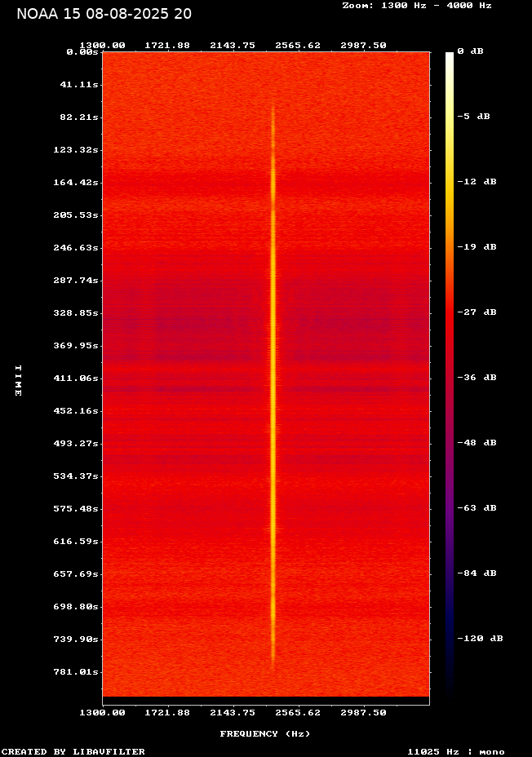Click the top axis label '1721.88'

tap(167, 46)
